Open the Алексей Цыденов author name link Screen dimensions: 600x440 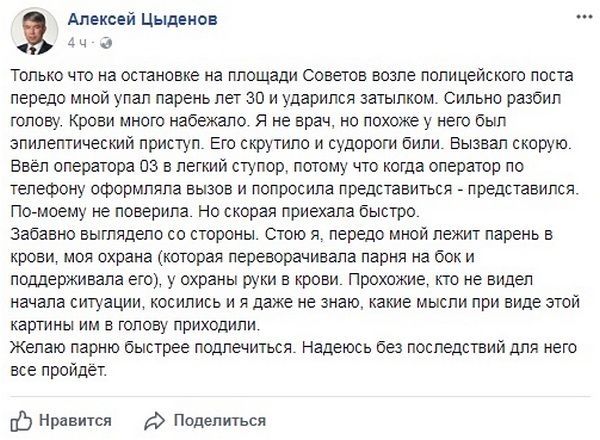142,19
